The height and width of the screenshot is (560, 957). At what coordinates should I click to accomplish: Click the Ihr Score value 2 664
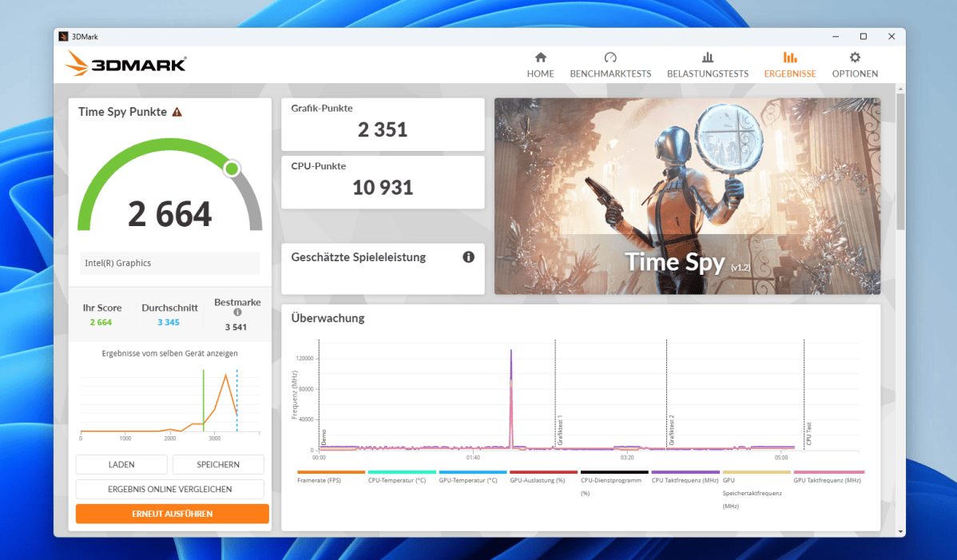coord(101,322)
